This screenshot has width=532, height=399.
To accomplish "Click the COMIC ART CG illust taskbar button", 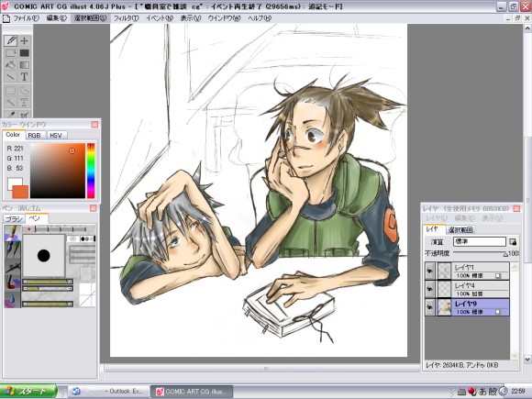I will pyautogui.click(x=192, y=392).
